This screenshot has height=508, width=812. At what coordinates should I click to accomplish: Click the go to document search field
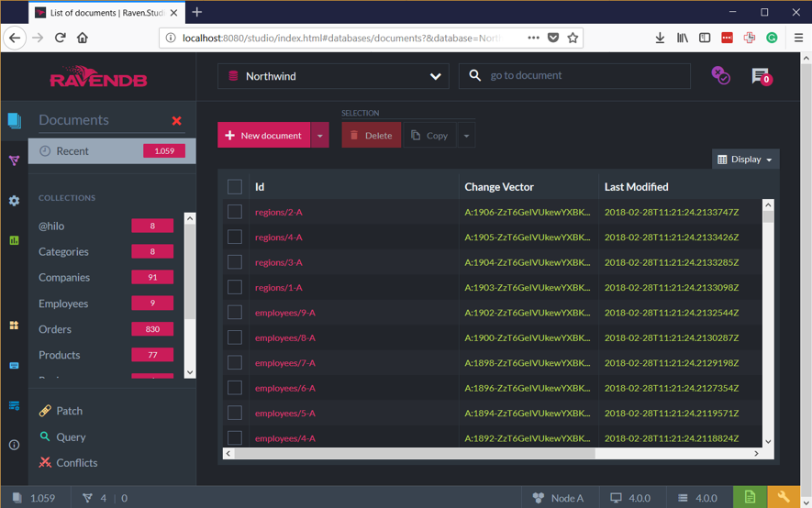(585, 75)
